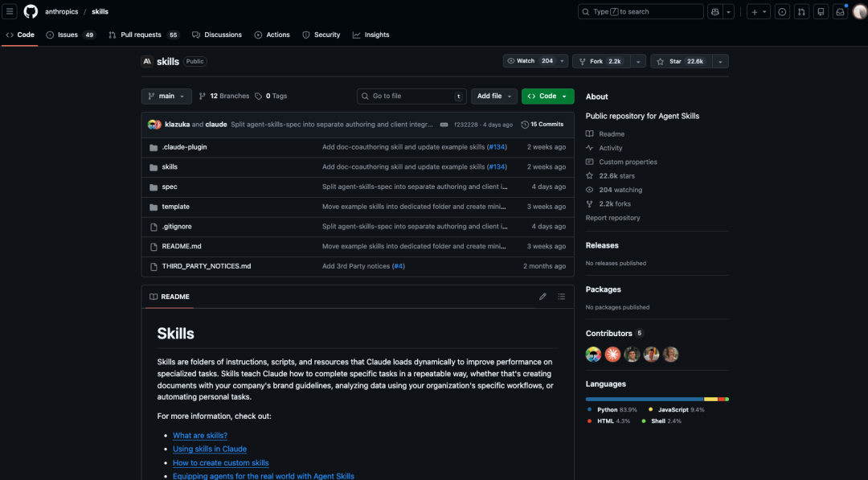Open the issues icon in top header
This screenshot has width=868, height=480.
pyautogui.click(x=782, y=11)
